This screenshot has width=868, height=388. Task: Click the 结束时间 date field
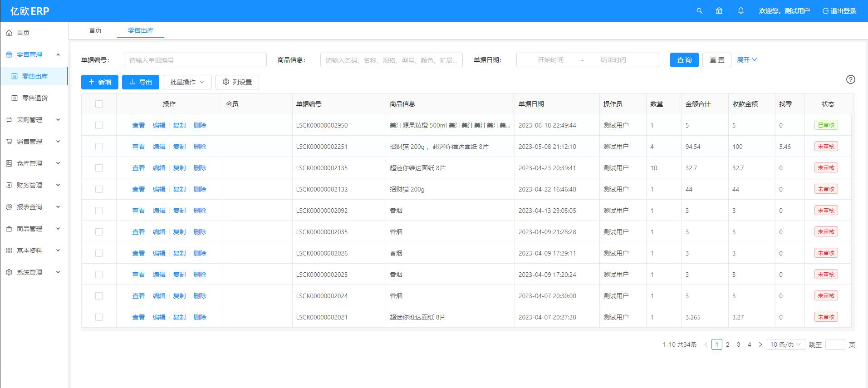tap(613, 60)
